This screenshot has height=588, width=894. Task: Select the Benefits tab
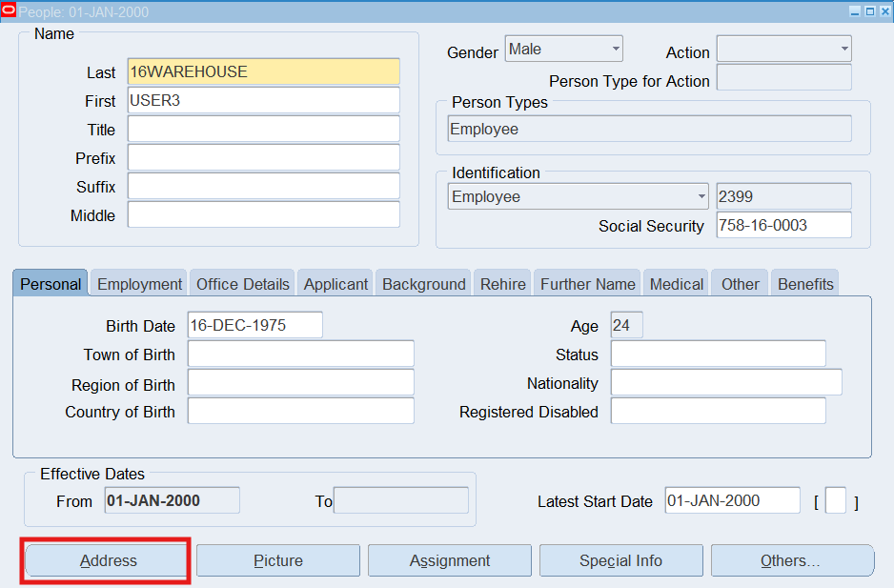[805, 284]
